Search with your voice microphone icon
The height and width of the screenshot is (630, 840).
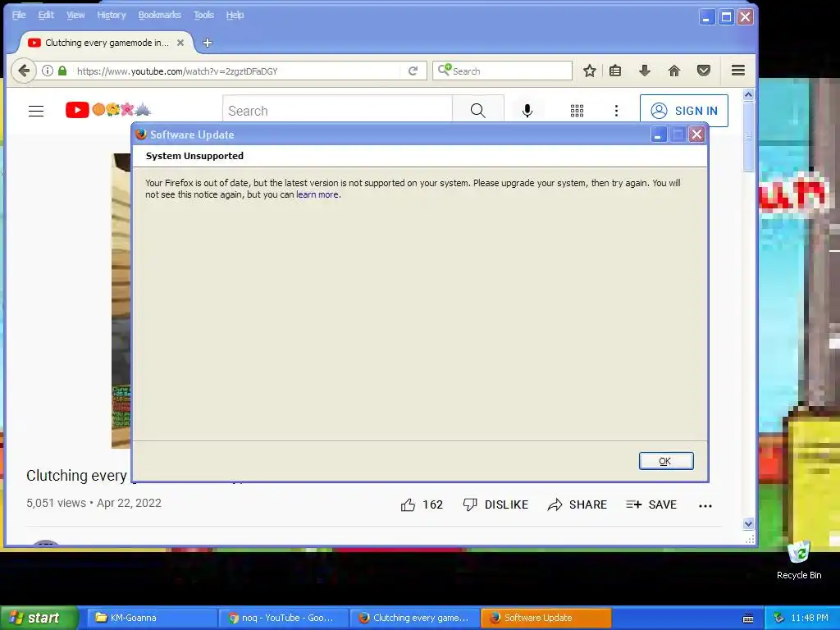pos(527,111)
